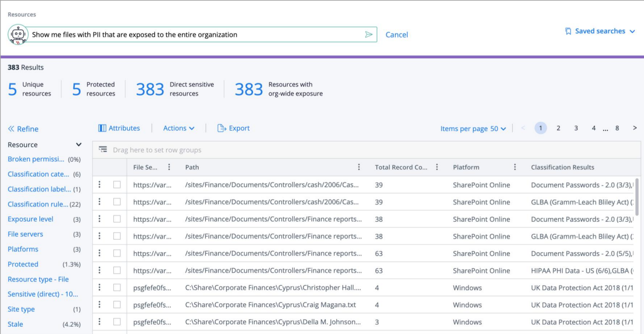The image size is (644, 334).
Task: Expand the Platforms filter
Action: [x=23, y=249]
